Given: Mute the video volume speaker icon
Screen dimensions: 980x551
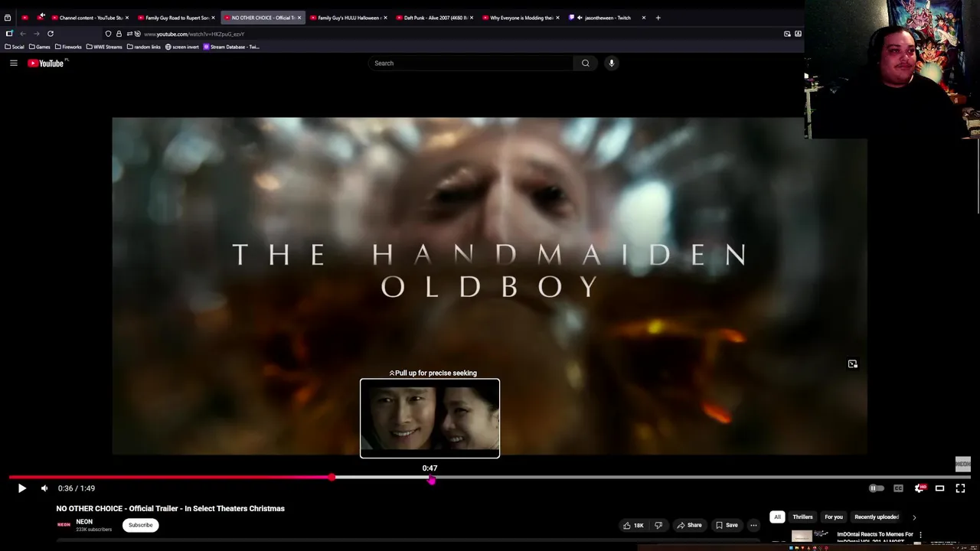Looking at the screenshot, I should point(44,488).
